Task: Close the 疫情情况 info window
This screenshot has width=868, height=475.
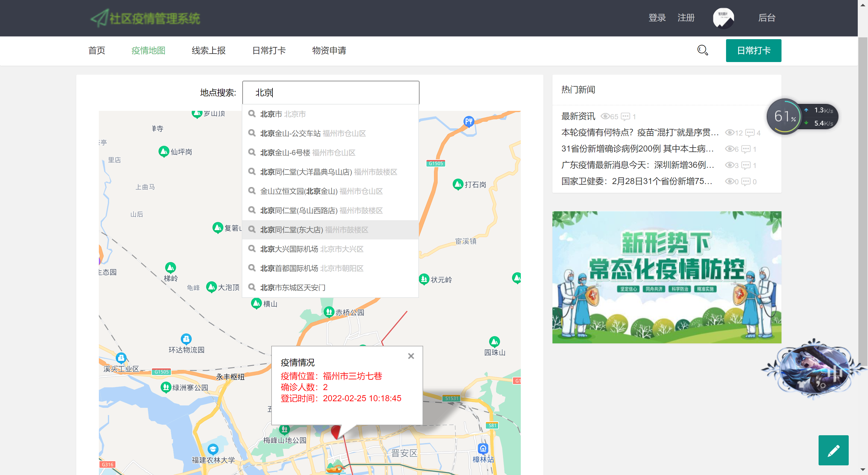Action: tap(411, 356)
